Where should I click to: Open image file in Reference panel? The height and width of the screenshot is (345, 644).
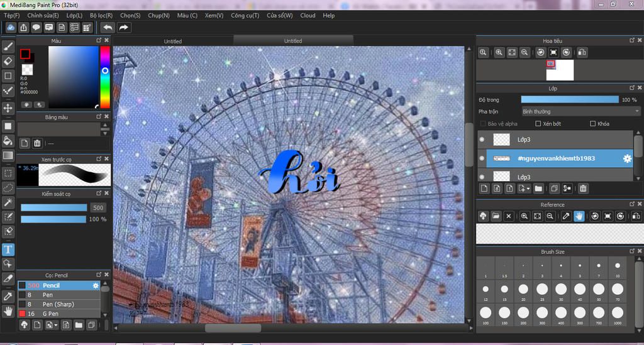pyautogui.click(x=496, y=216)
